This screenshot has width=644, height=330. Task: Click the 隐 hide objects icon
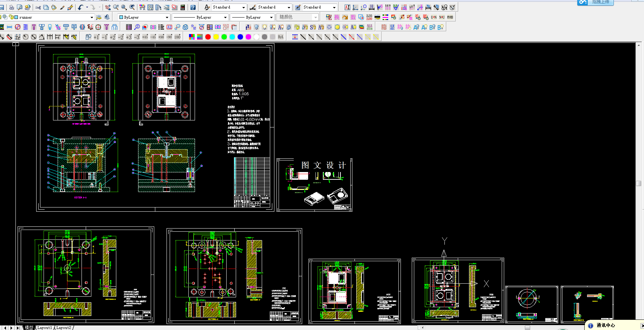pyautogui.click(x=384, y=27)
